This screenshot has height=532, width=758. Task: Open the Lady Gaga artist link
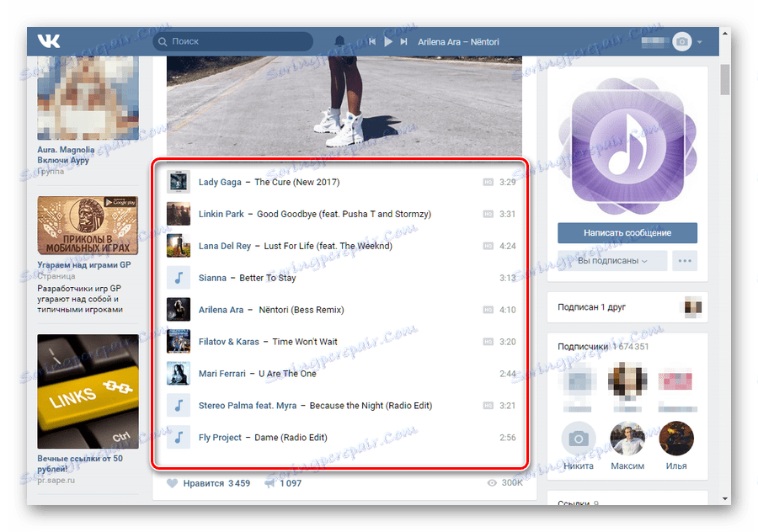220,182
